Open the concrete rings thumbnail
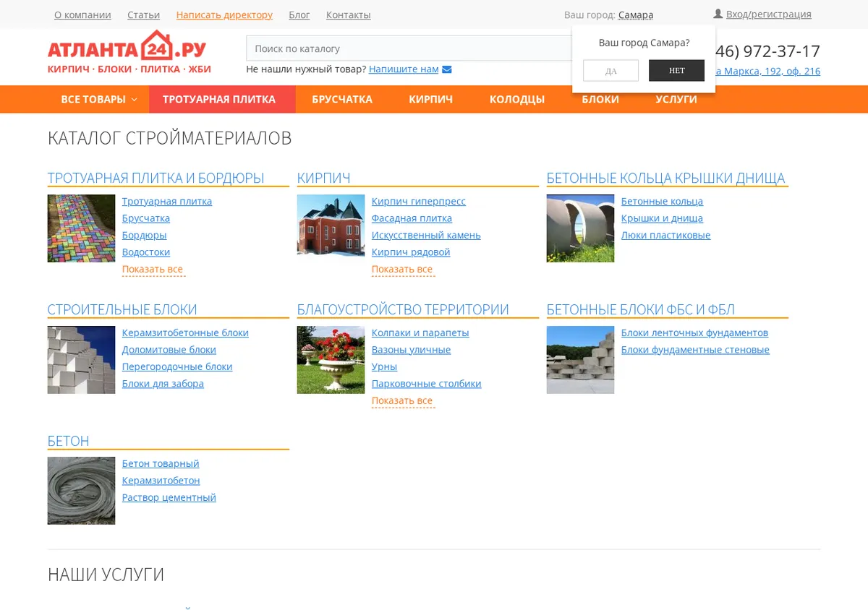The width and height of the screenshot is (868, 610). click(x=580, y=228)
